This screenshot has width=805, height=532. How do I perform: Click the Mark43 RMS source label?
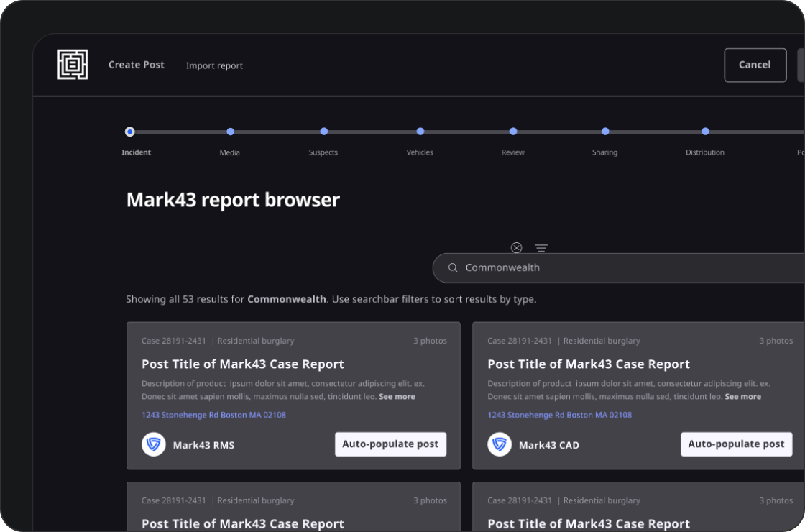coord(203,445)
